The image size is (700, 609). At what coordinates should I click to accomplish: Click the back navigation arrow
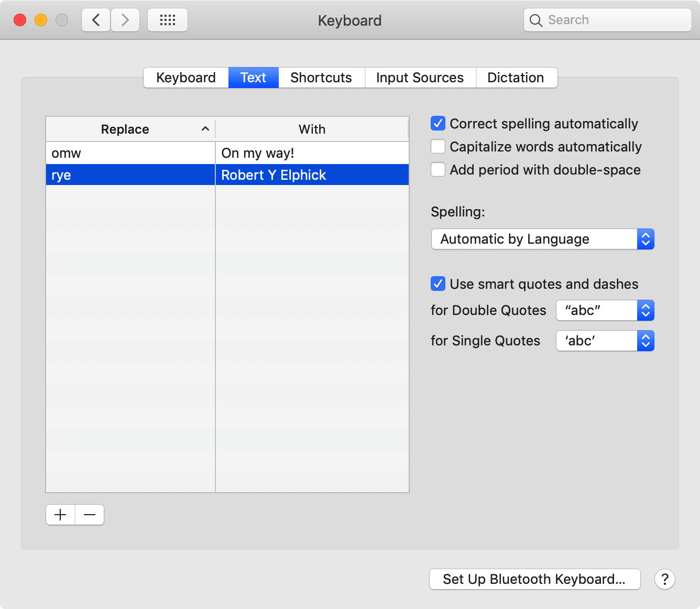pos(96,20)
